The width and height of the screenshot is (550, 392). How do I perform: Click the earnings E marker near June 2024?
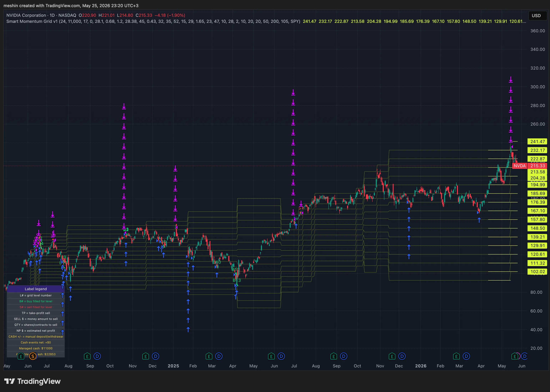coord(21,356)
